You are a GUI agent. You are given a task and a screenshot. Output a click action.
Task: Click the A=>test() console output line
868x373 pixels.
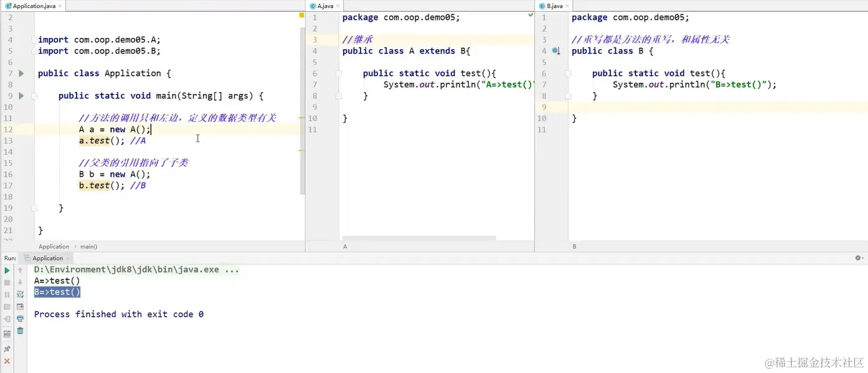pos(57,281)
